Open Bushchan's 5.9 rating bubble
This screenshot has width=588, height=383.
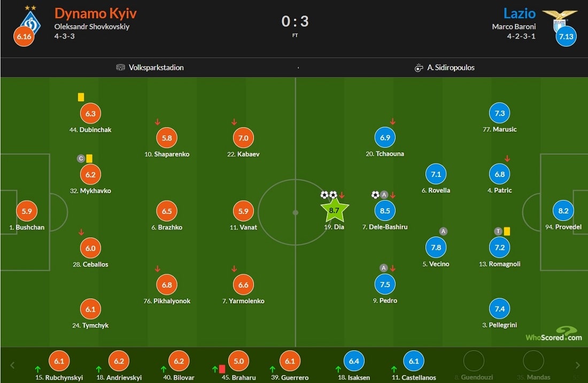point(27,211)
